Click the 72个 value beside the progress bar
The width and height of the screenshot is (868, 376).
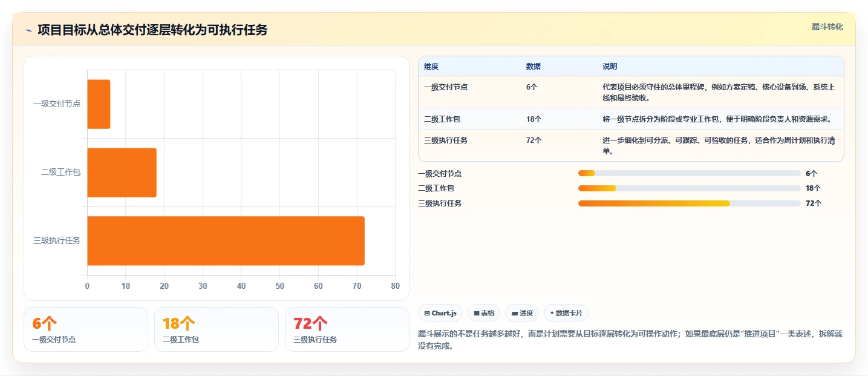pos(814,203)
